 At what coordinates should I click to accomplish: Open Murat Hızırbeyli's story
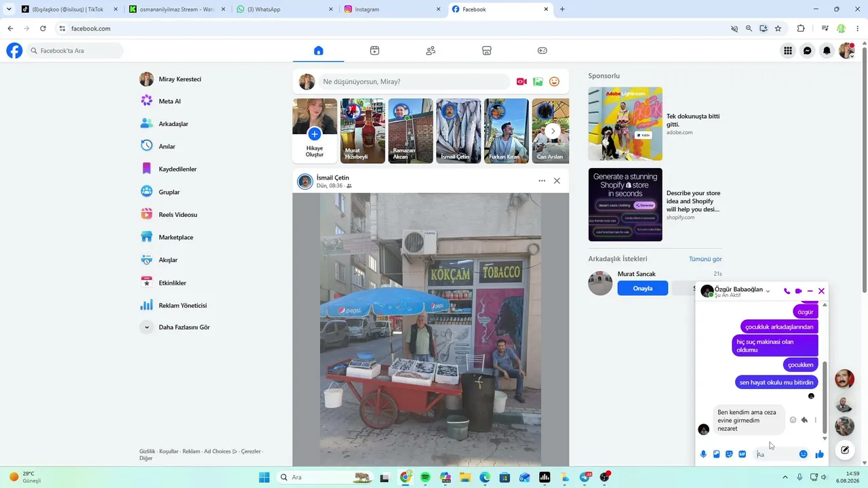click(363, 131)
